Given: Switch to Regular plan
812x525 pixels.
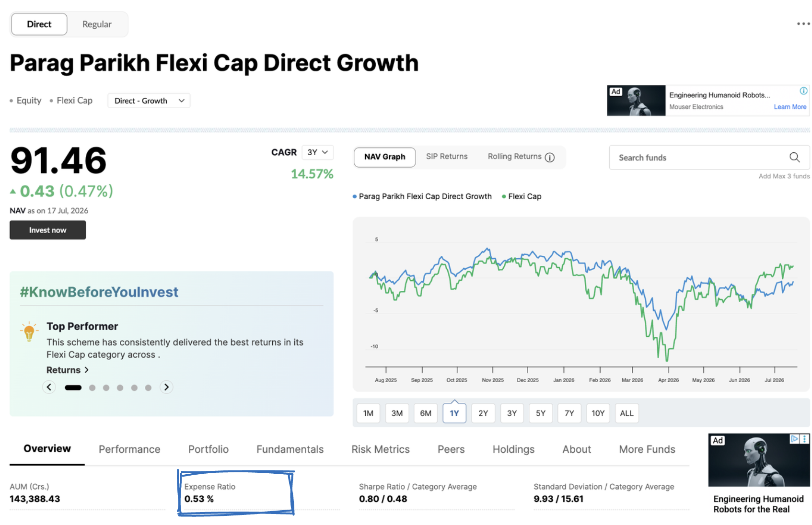Looking at the screenshot, I should click(97, 24).
